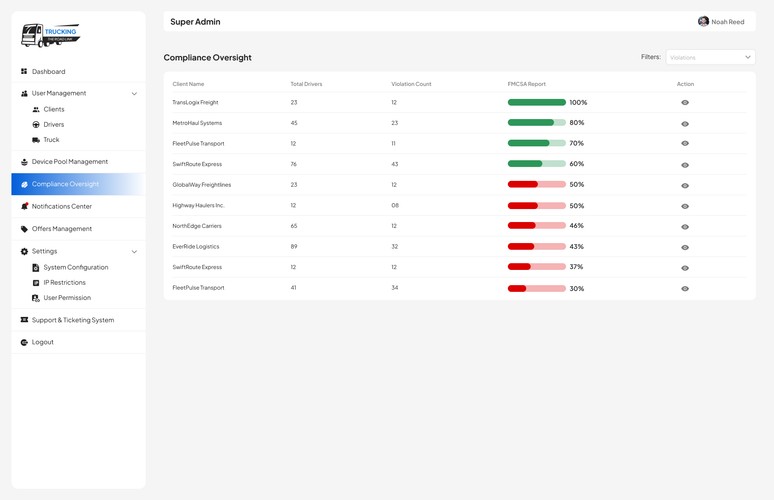Click the Compliance Oversight page heading
This screenshot has width=774, height=500.
207,58
